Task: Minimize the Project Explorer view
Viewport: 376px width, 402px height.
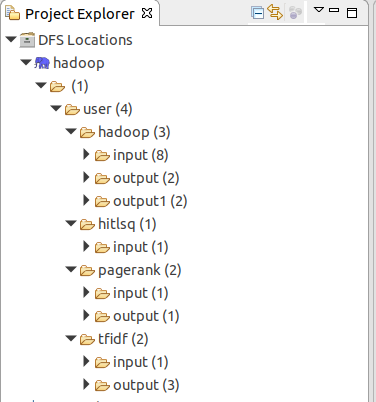Action: pos(334,10)
